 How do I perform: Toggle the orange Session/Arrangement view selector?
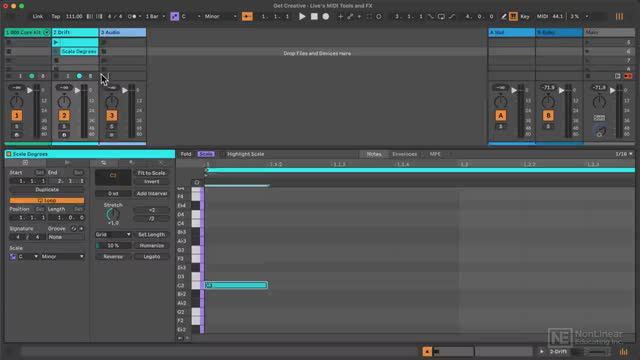point(619,16)
